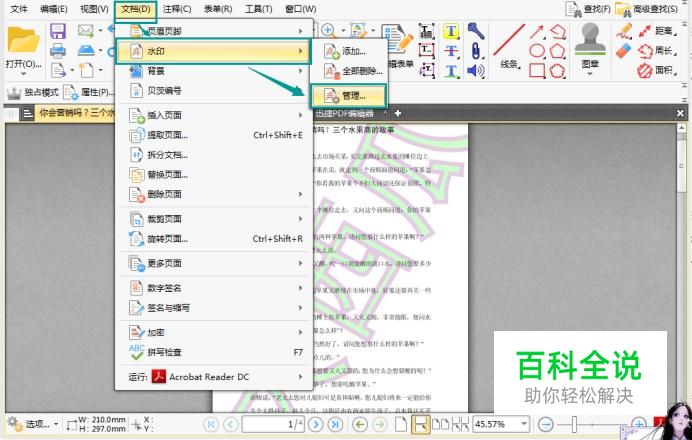Select the 线条 line tool

pyautogui.click(x=509, y=47)
